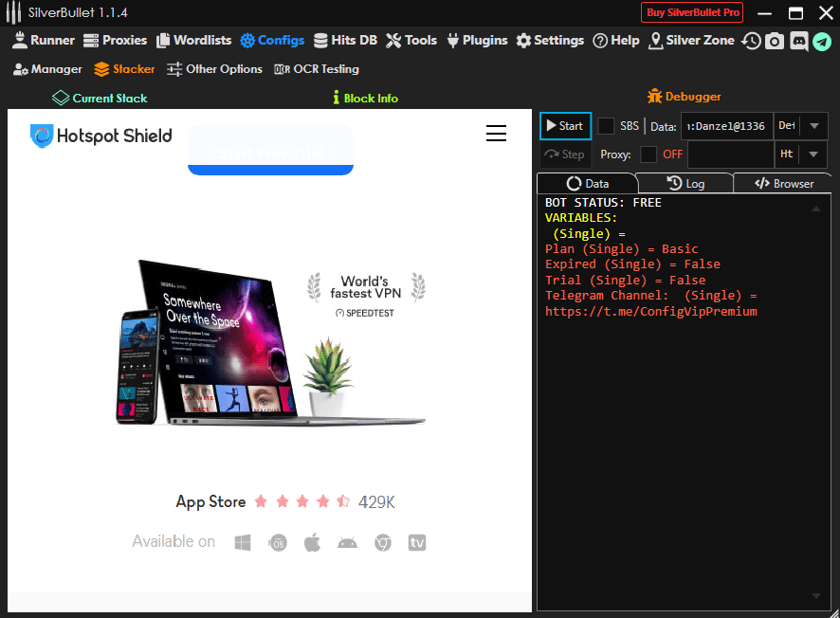The image size is (840, 618).
Task: Click the Apple platform icon
Action: (312, 542)
